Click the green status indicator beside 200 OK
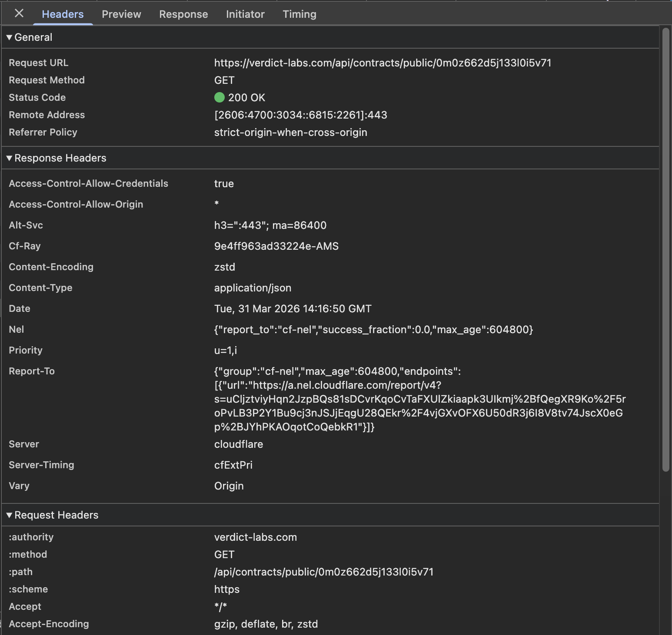The height and width of the screenshot is (635, 672). point(220,97)
